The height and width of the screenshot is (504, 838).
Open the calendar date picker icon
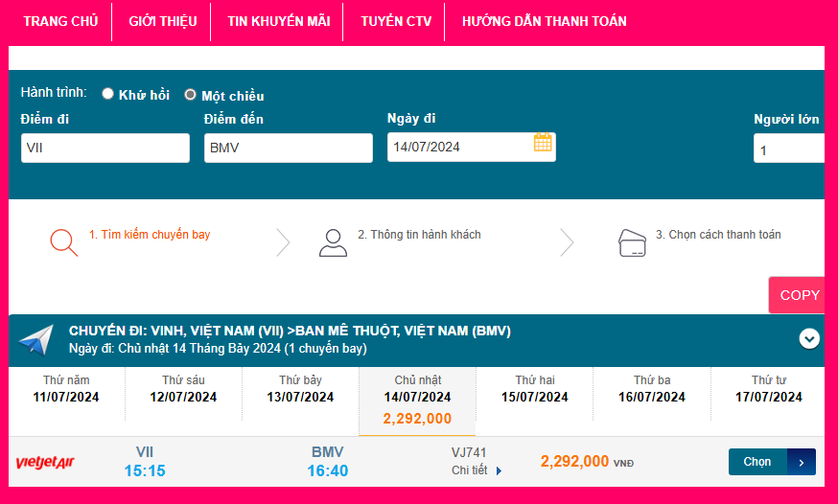[543, 143]
